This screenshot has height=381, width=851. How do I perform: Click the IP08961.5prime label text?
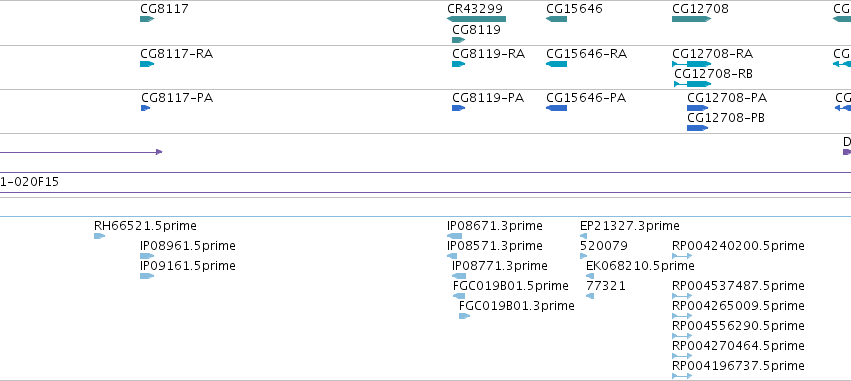click(188, 246)
